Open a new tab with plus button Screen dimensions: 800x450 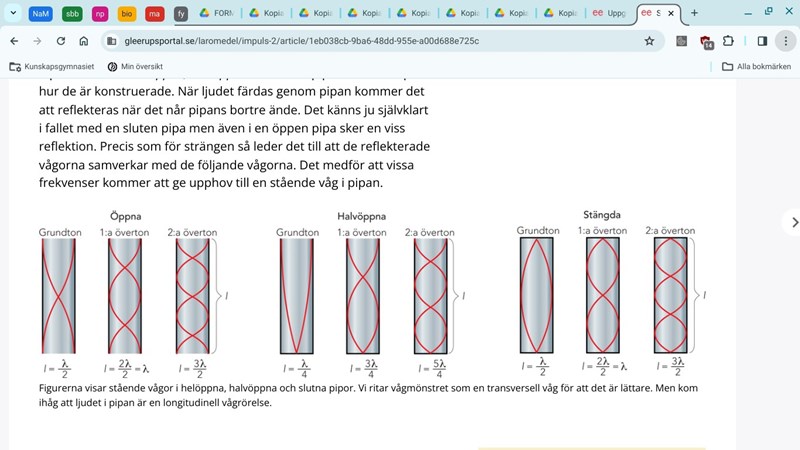(694, 13)
